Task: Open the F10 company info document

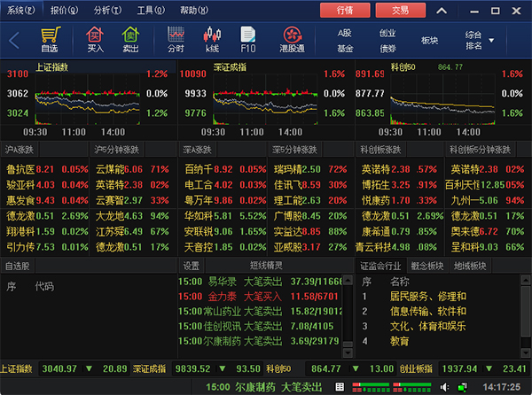Action: click(248, 39)
